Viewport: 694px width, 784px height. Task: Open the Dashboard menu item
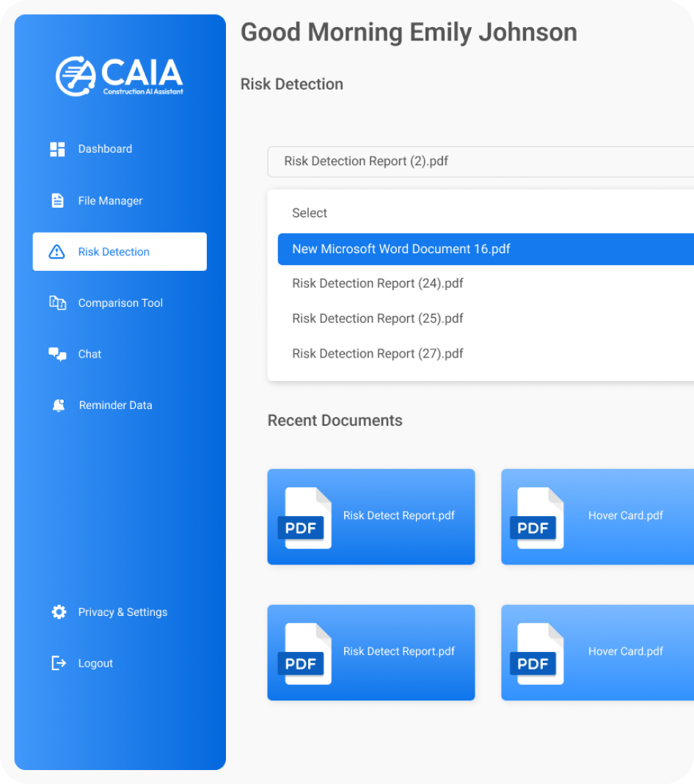[105, 149]
